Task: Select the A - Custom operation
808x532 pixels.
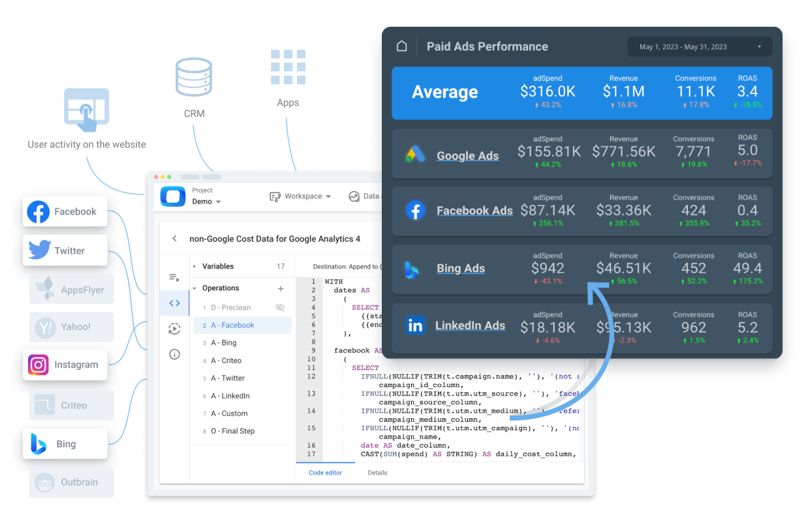Action: [243, 413]
